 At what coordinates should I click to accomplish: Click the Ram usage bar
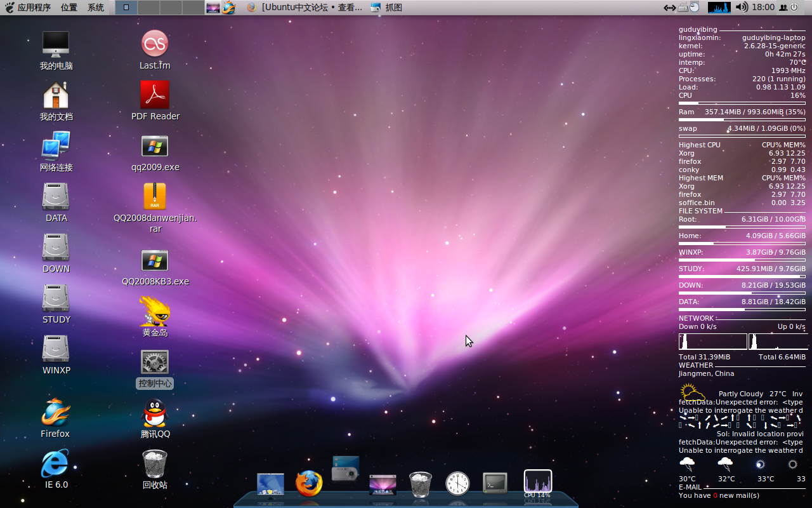pyautogui.click(x=742, y=119)
